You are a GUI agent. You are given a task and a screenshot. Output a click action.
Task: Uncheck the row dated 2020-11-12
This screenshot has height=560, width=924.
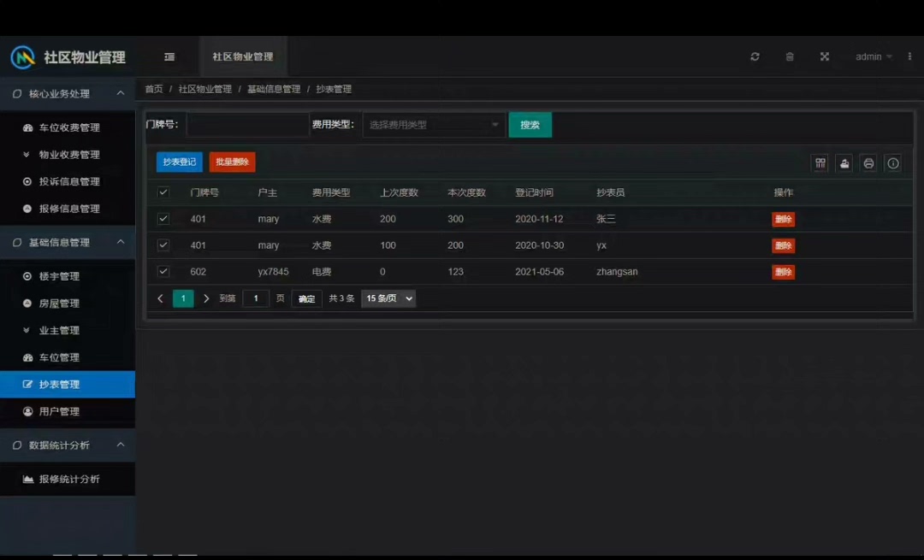[x=163, y=219]
